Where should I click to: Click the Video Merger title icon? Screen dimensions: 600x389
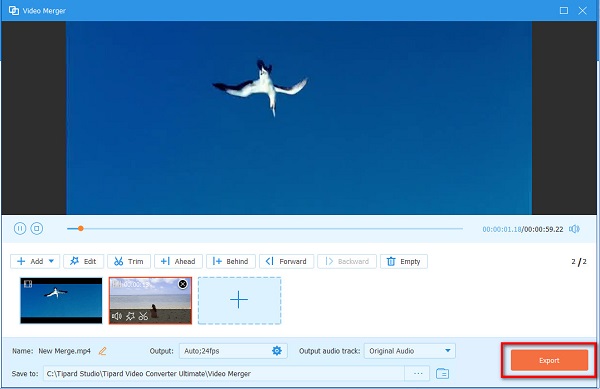coord(14,11)
